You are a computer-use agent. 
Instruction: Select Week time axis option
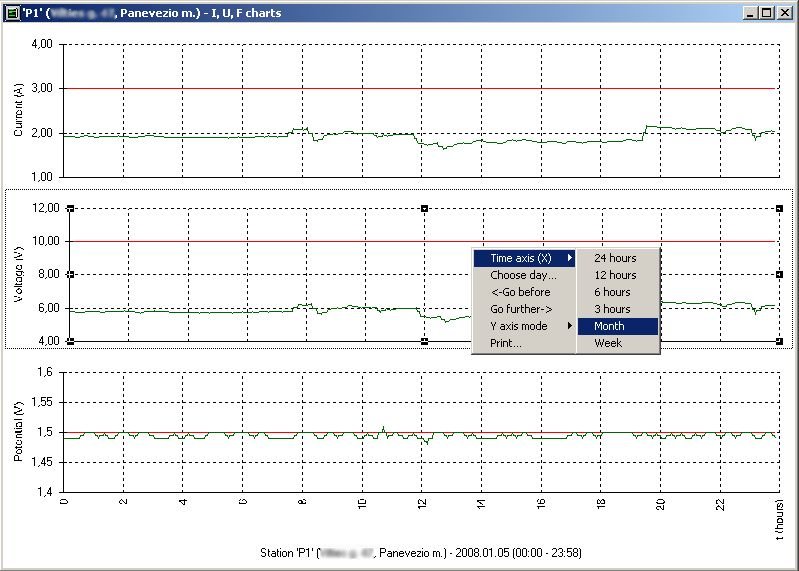[x=618, y=343]
